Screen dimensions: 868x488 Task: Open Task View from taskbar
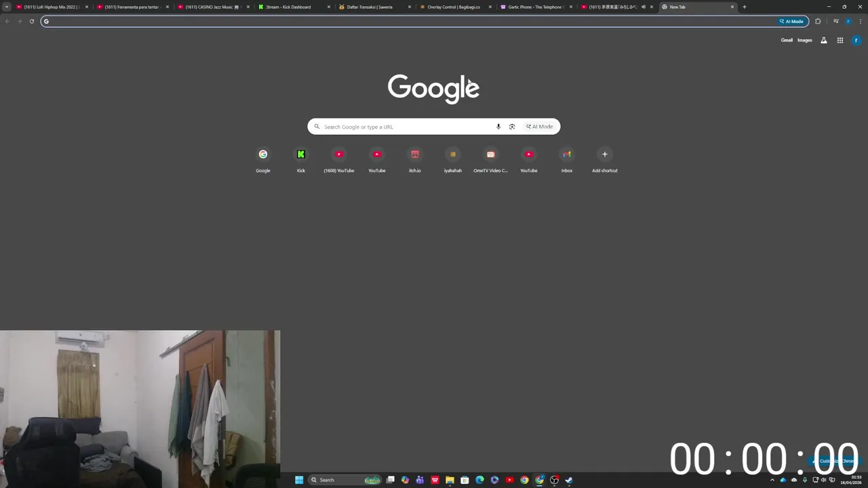391,480
